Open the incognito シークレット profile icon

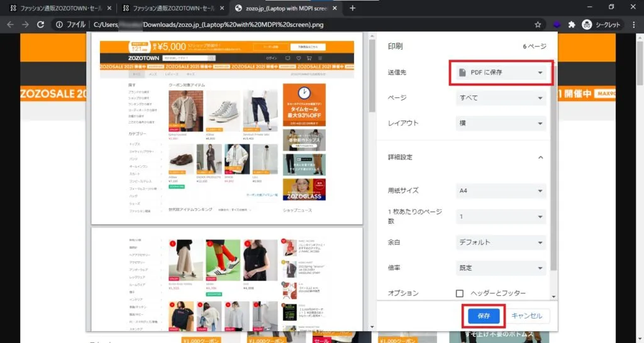coord(601,24)
